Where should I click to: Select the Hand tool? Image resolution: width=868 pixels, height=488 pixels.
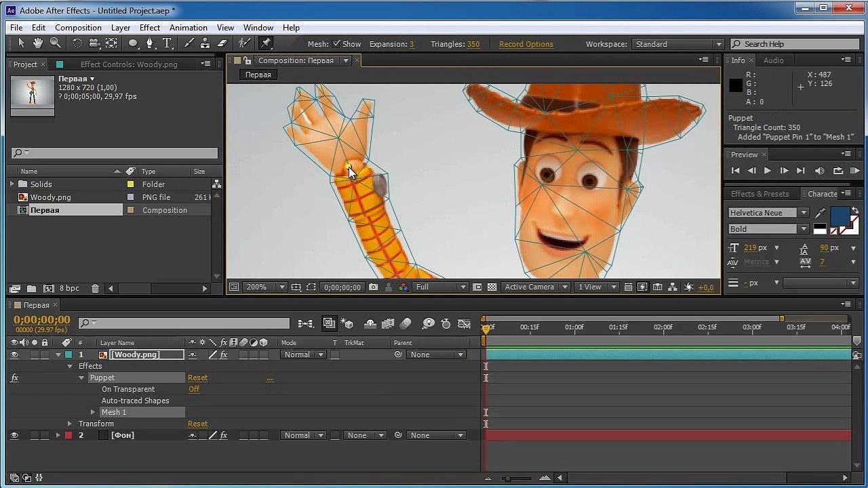(x=38, y=43)
